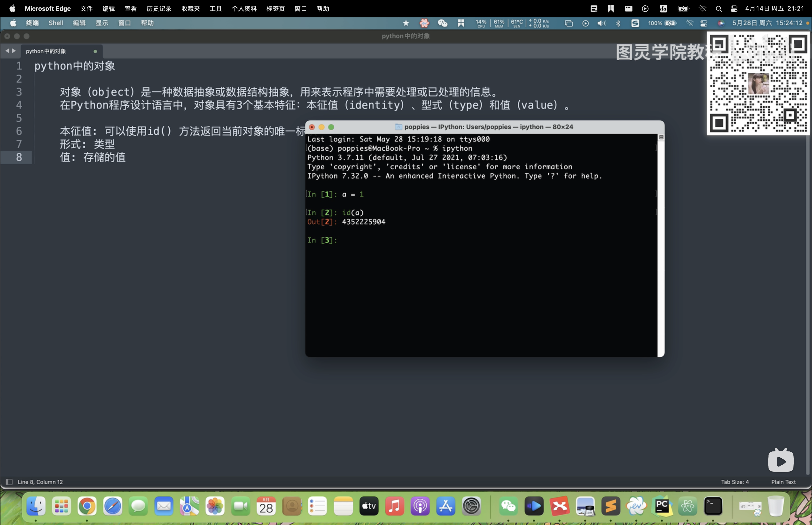812x525 pixels.
Task: Launch FaceTime from the Dock
Action: tap(241, 506)
